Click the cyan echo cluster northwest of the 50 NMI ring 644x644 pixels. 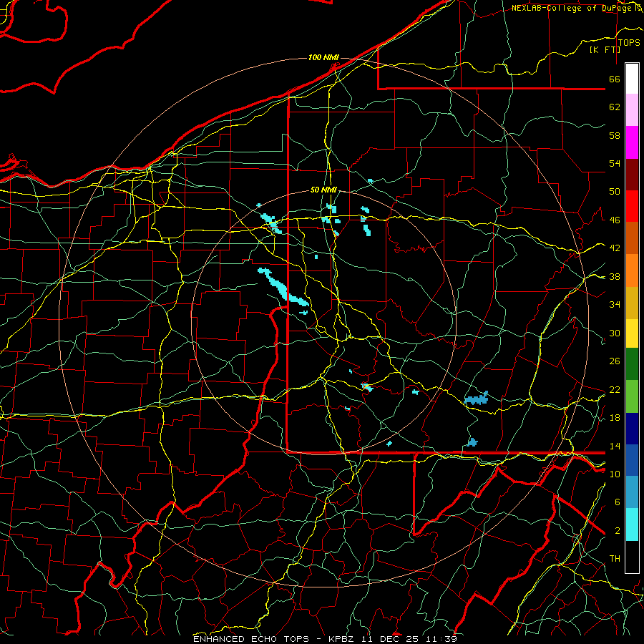pos(271,223)
